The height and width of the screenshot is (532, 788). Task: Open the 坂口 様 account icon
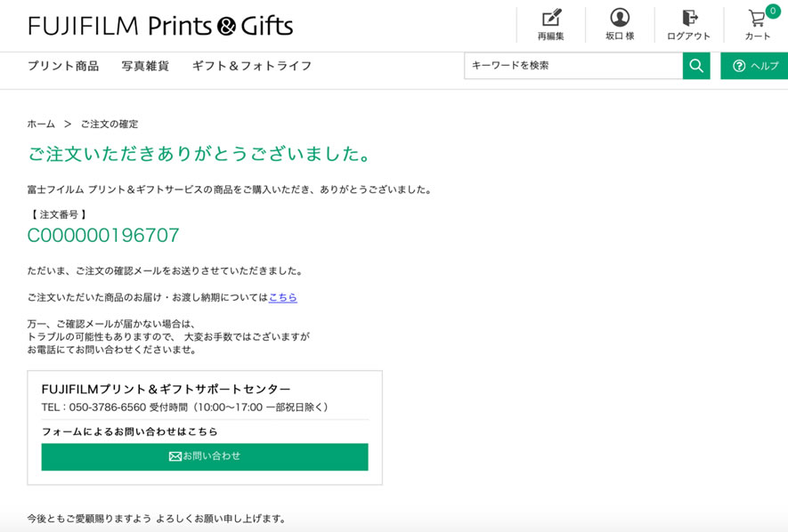pyautogui.click(x=620, y=18)
